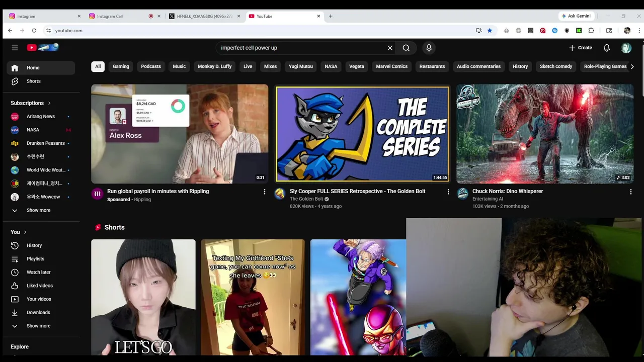Open the LET'S GO Short thumbnail

coord(143,297)
